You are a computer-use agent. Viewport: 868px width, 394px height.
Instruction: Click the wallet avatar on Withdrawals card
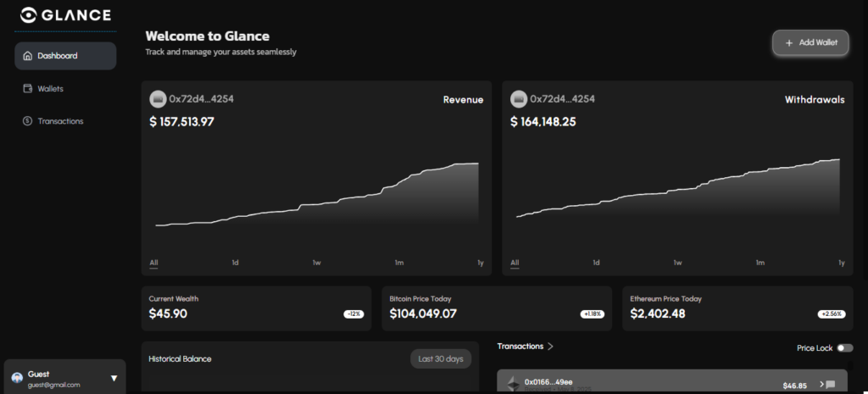tap(519, 99)
